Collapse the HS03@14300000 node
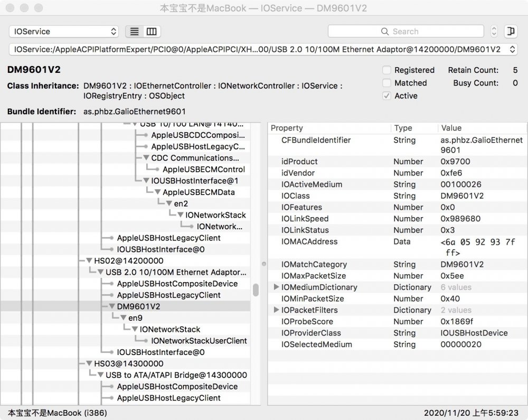The width and height of the screenshot is (528, 420). coord(89,364)
